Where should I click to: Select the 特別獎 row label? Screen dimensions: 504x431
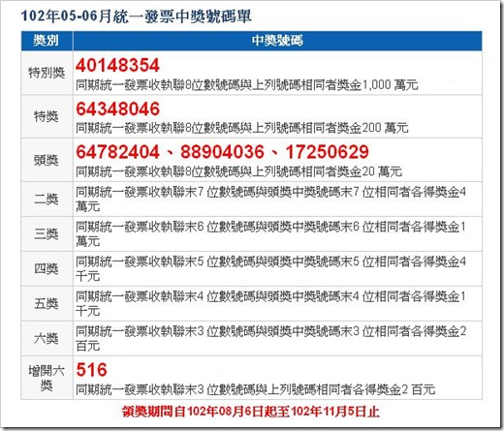pos(47,73)
